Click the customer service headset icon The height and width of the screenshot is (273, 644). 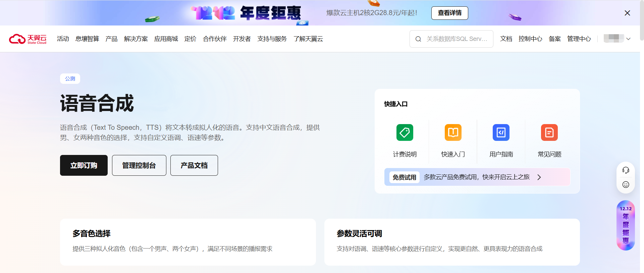point(626,170)
